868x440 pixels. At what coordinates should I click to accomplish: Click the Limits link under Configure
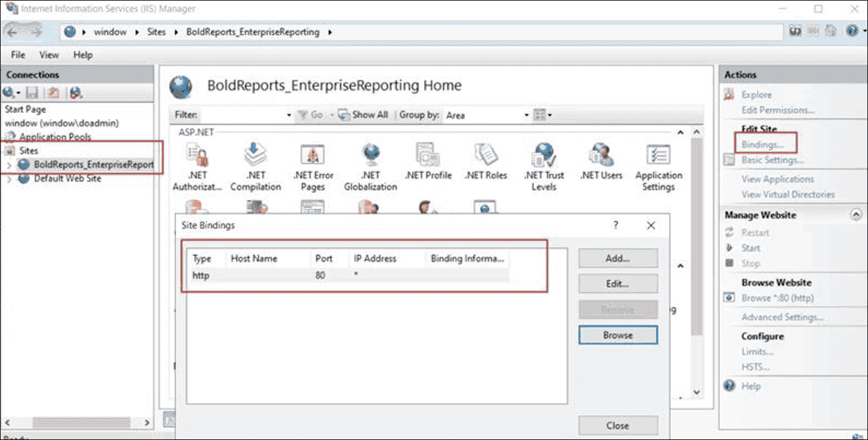click(x=757, y=352)
